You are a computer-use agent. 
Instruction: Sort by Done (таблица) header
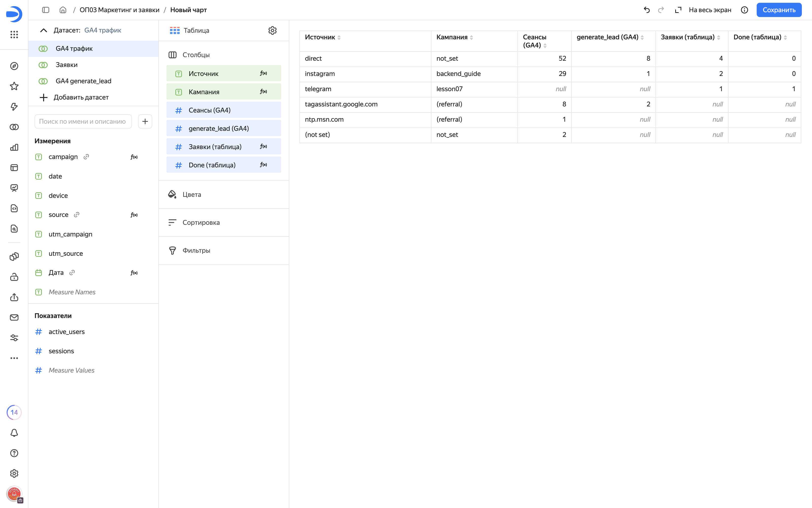pyautogui.click(x=760, y=37)
